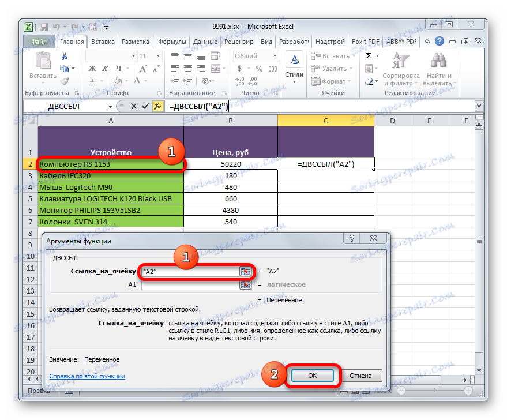Toggle italic with the К button
Image resolution: width=507 pixels, height=420 pixels.
pos(106,69)
